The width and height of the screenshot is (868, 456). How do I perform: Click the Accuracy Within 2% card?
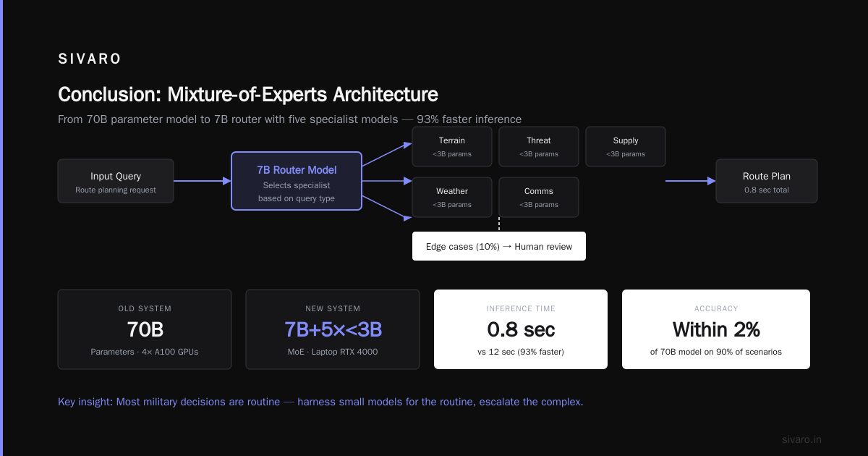point(716,329)
